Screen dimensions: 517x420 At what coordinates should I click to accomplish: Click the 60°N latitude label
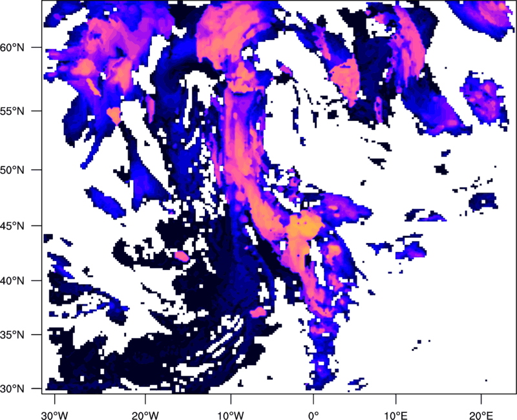click(x=12, y=47)
